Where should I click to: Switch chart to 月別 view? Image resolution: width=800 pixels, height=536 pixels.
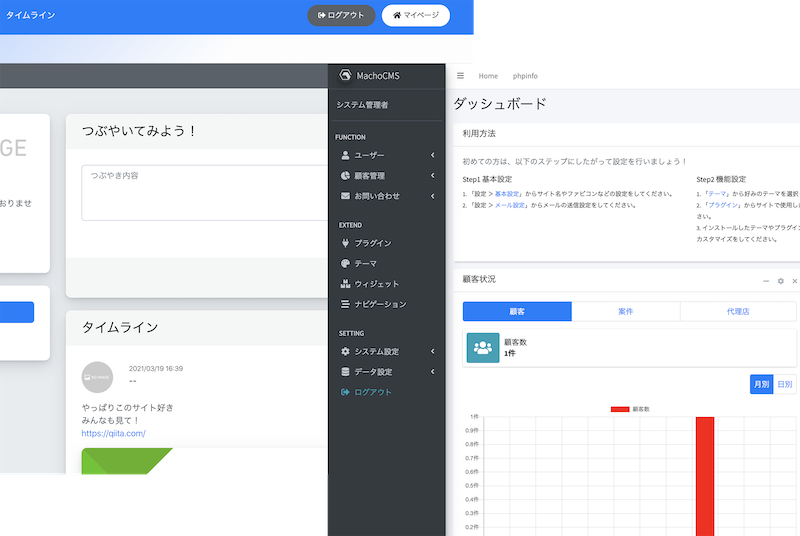(761, 384)
